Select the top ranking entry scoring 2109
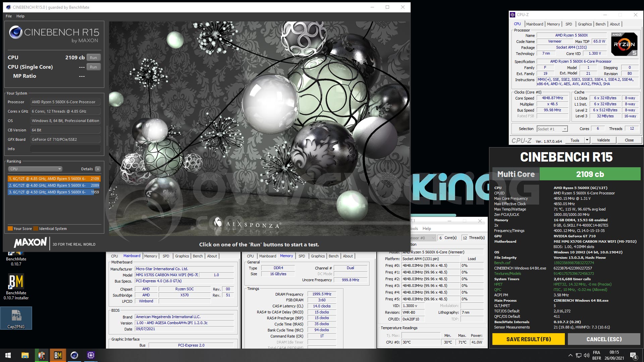 click(54, 179)
